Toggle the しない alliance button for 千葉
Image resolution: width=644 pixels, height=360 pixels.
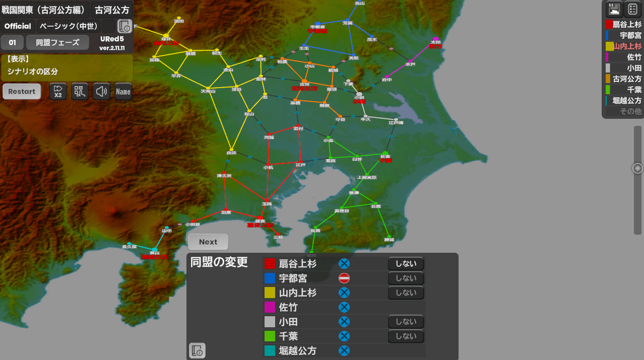406,336
